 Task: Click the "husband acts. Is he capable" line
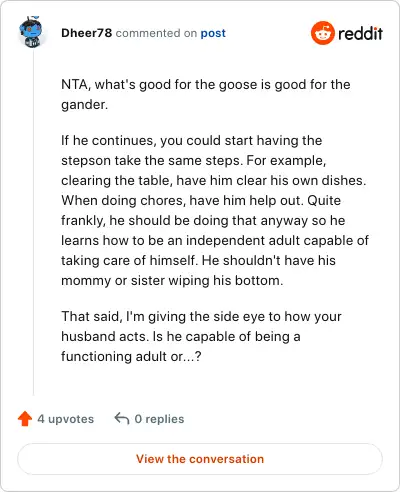click(x=181, y=336)
